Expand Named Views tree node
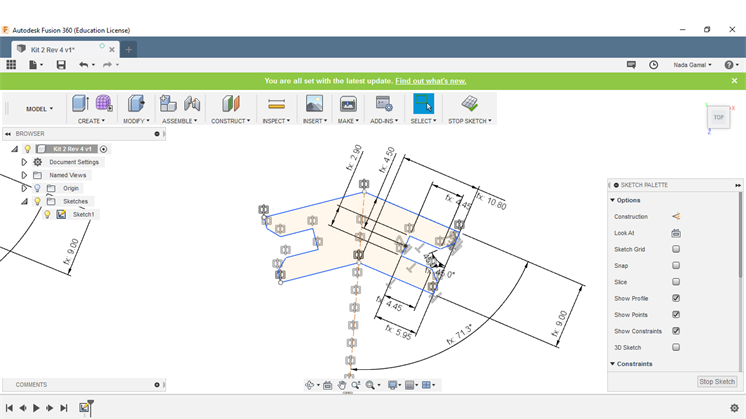746x419 pixels. 24,175
